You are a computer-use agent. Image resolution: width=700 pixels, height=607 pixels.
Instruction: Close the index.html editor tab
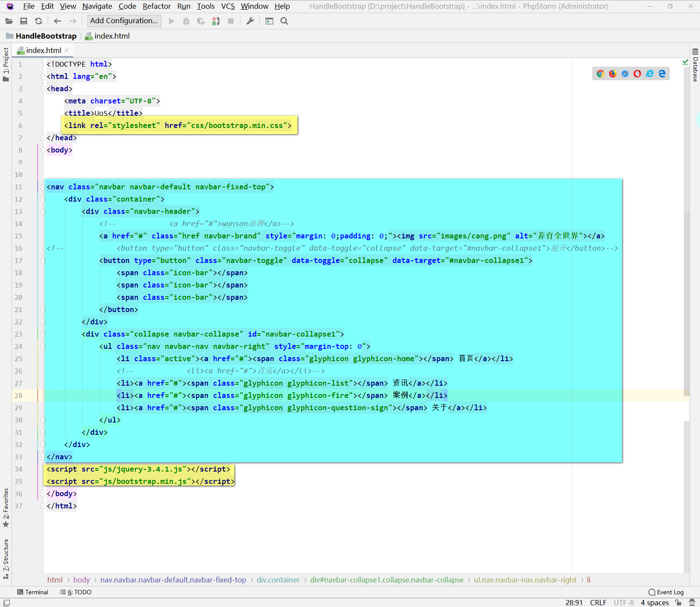coord(67,50)
